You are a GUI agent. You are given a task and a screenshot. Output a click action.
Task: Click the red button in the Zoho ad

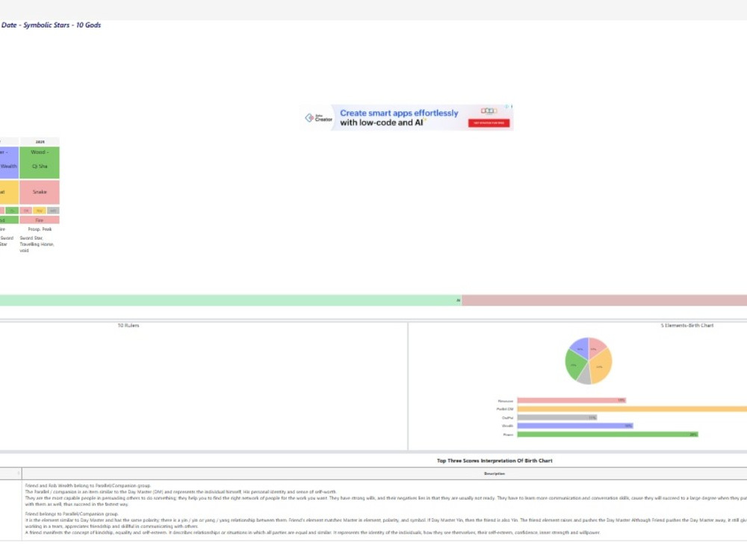coord(489,123)
